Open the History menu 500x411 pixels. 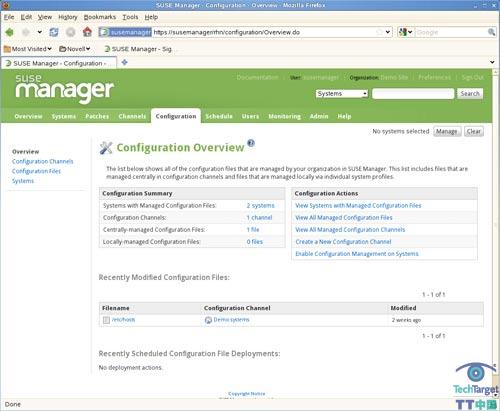68,17
